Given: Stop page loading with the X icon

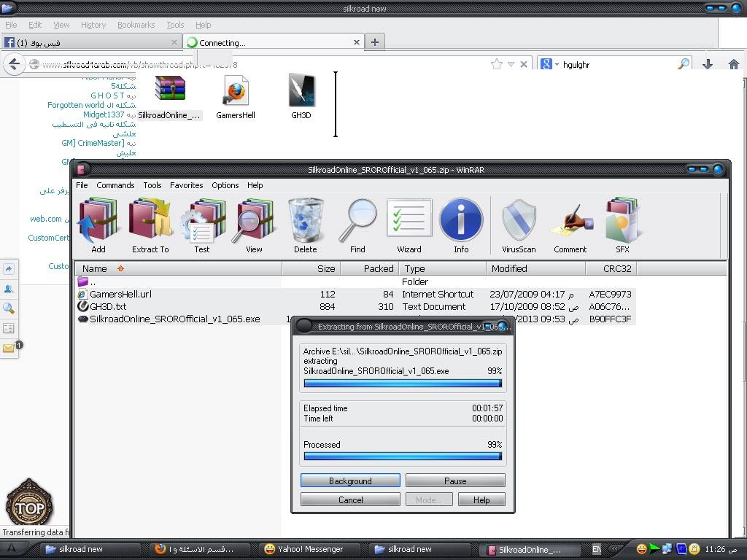Looking at the screenshot, I should (524, 64).
